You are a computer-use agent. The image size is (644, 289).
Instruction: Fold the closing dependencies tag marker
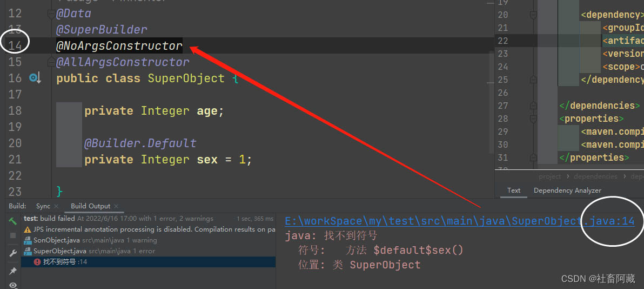point(533,106)
